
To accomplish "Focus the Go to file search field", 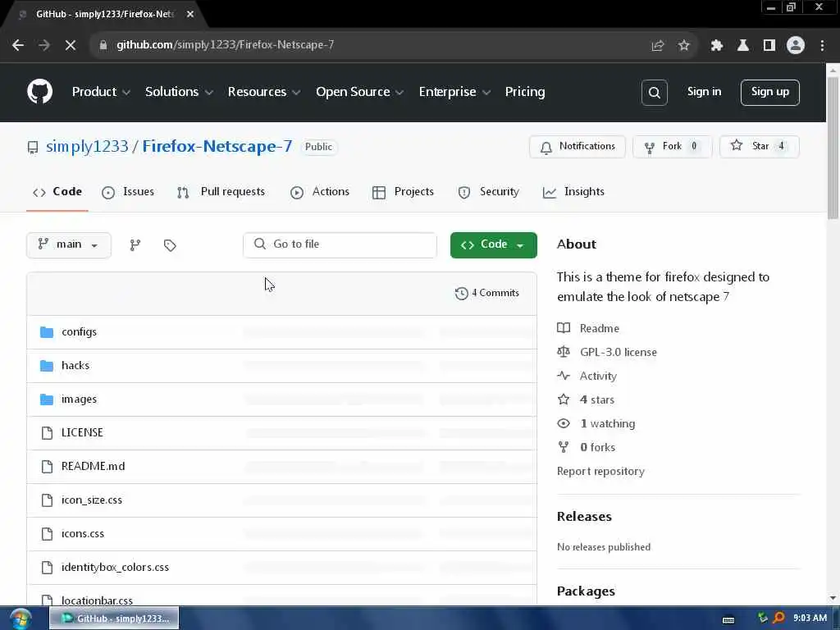I will coord(340,244).
